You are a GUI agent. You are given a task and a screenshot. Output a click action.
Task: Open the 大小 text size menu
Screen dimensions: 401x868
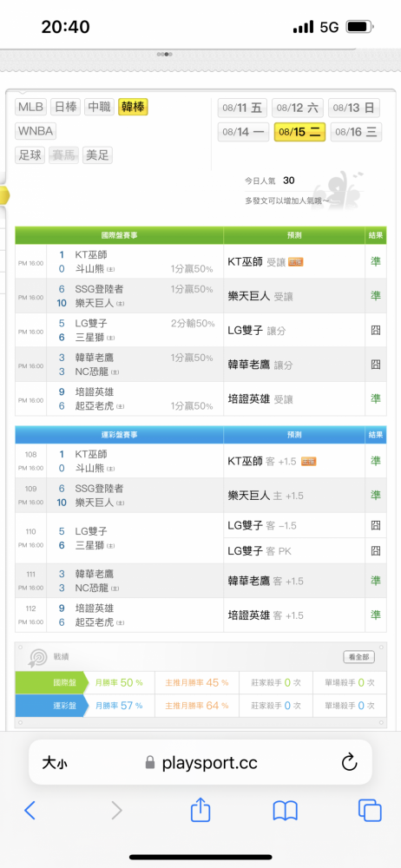(x=55, y=764)
